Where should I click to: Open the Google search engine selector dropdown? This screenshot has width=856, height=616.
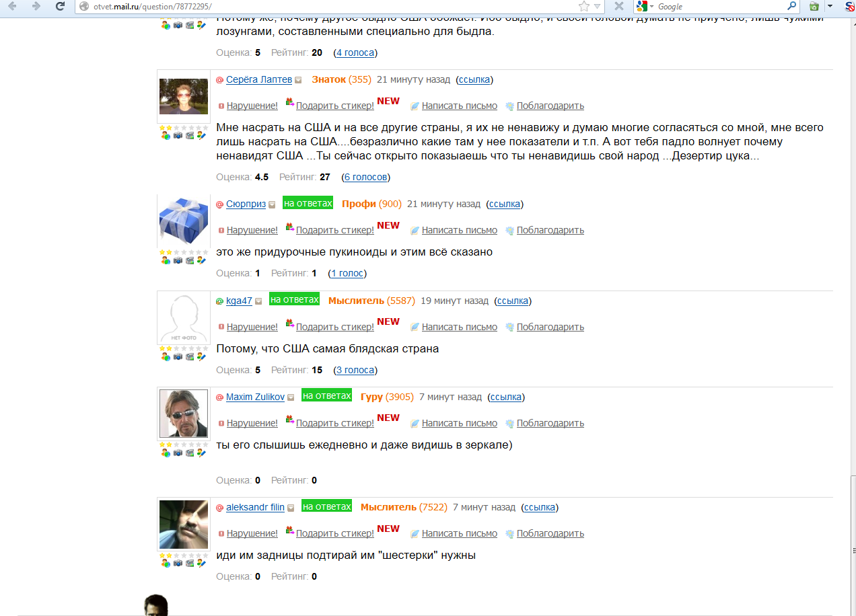coord(651,6)
